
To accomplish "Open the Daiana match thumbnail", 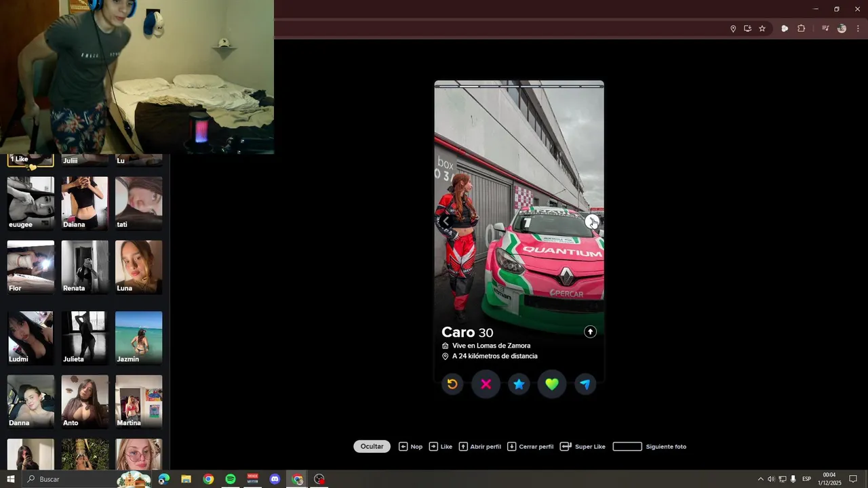I will pyautogui.click(x=85, y=203).
